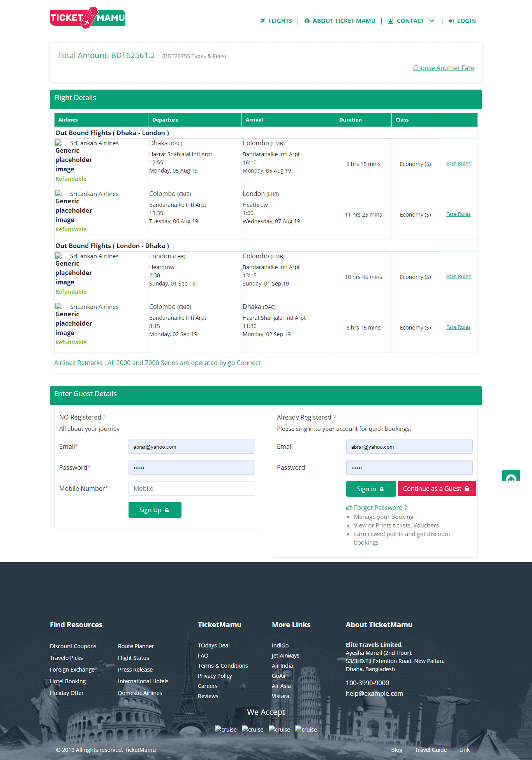Click the airplane icon beside Flights
This screenshot has width=532, height=760.
tap(262, 21)
